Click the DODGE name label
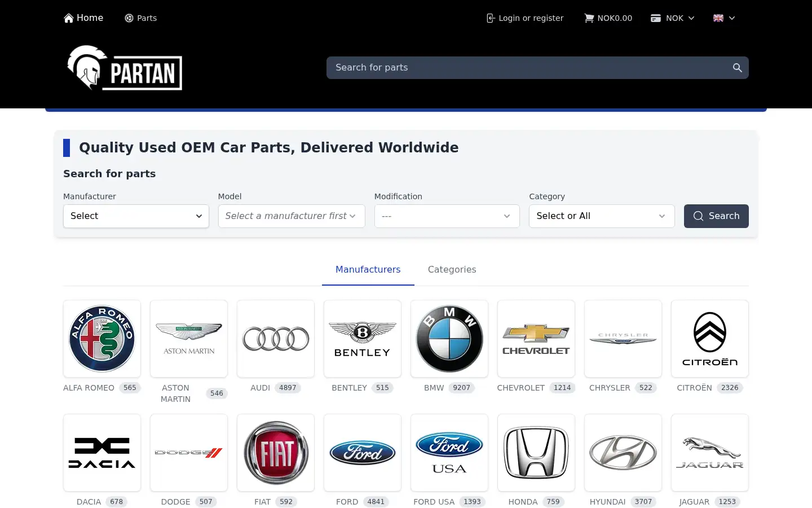Viewport: 812px width, 508px height. (x=175, y=502)
